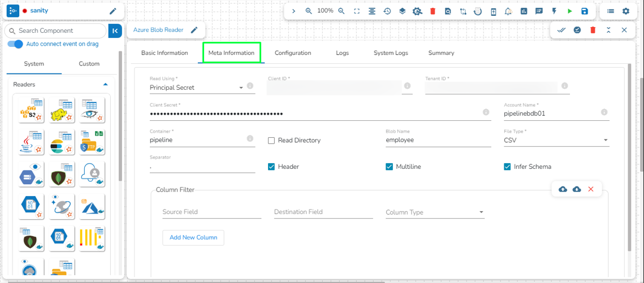Enable the Read Directory checkbox

(x=271, y=140)
